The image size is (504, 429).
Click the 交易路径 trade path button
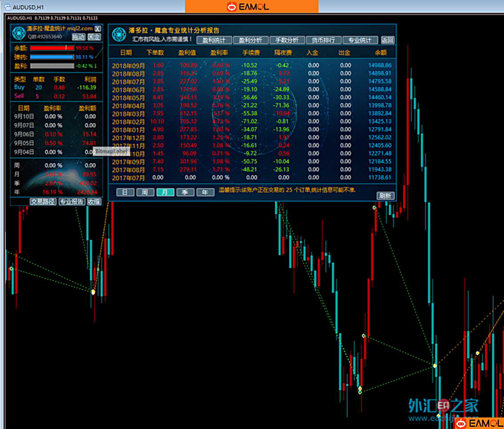point(43,202)
